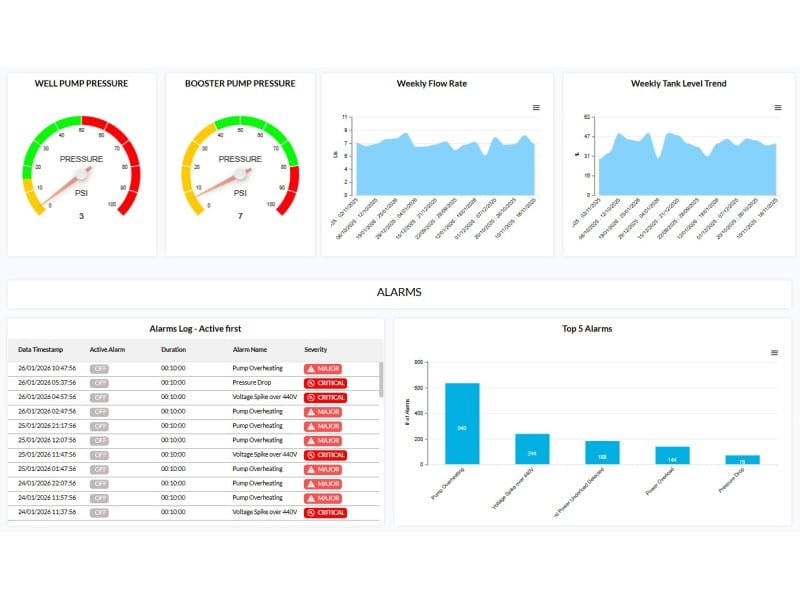The image size is (800, 600).
Task: Click the Duration column header
Action: coord(173,350)
